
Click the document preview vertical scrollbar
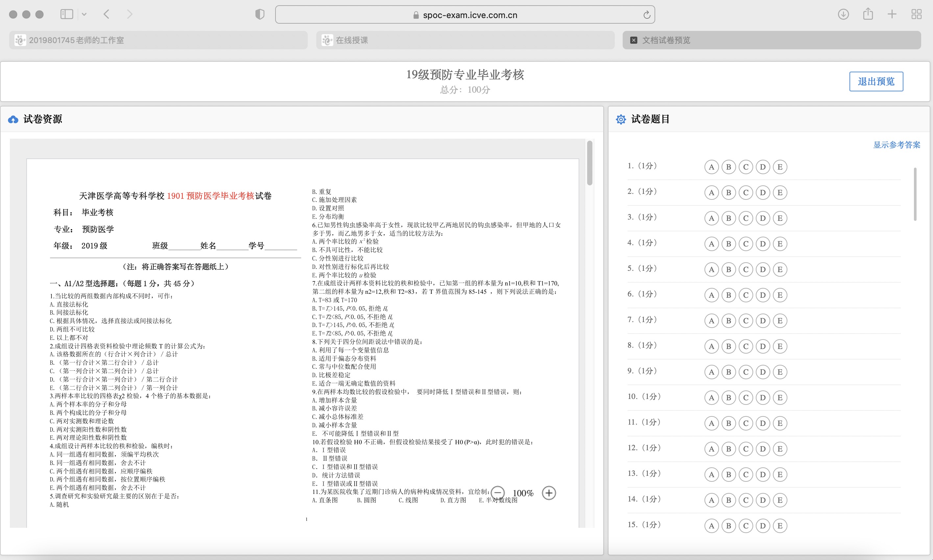589,163
